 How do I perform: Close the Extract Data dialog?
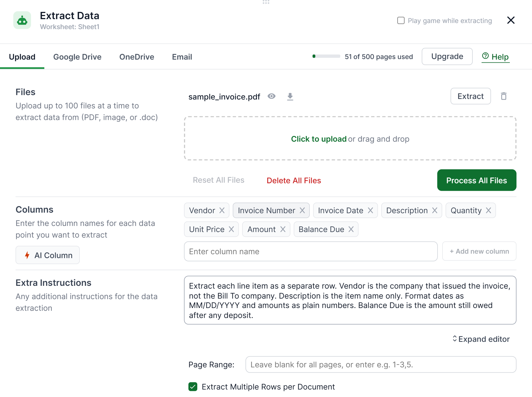511,20
